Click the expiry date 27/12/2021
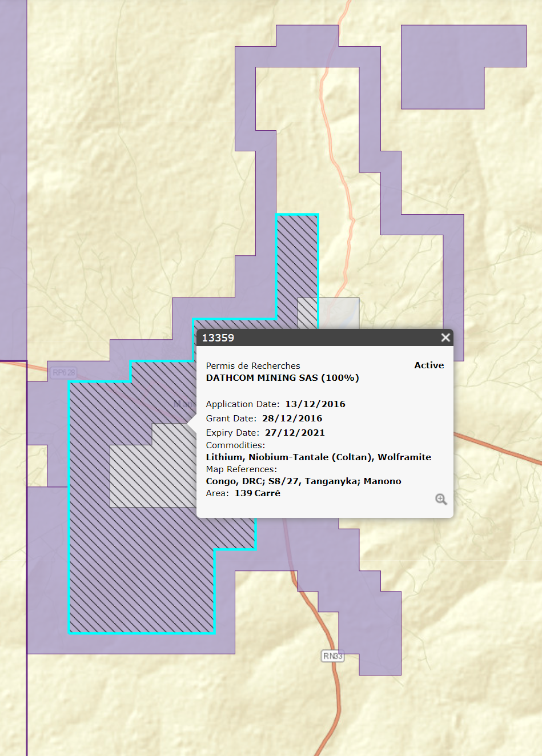Viewport: 542px width, 756px height. click(295, 433)
